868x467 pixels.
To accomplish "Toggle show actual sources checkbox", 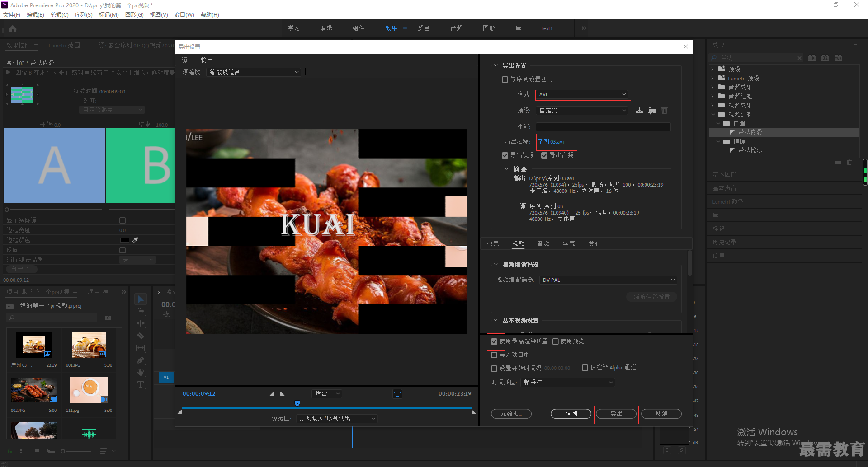I will pyautogui.click(x=123, y=220).
